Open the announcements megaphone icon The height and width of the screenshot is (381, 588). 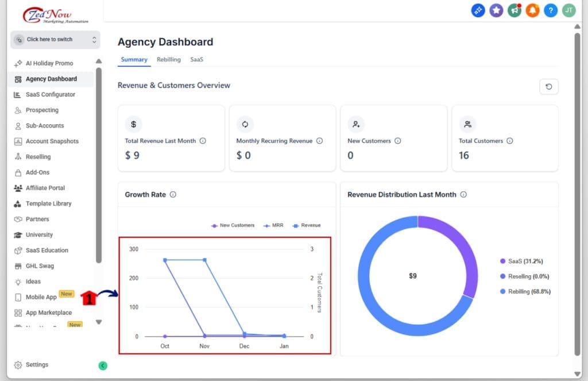pos(514,10)
